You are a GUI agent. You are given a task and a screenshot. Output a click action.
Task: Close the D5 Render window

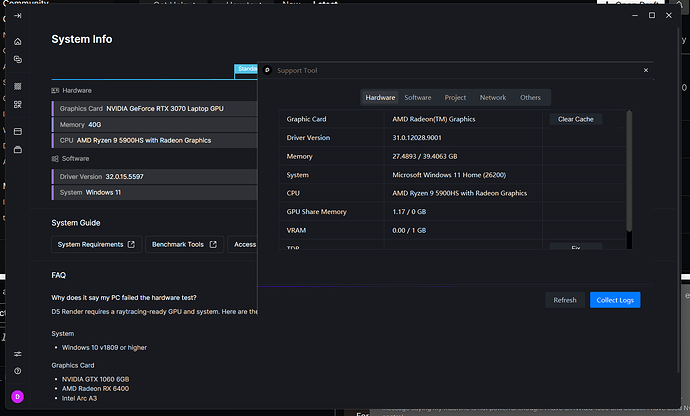pos(669,15)
